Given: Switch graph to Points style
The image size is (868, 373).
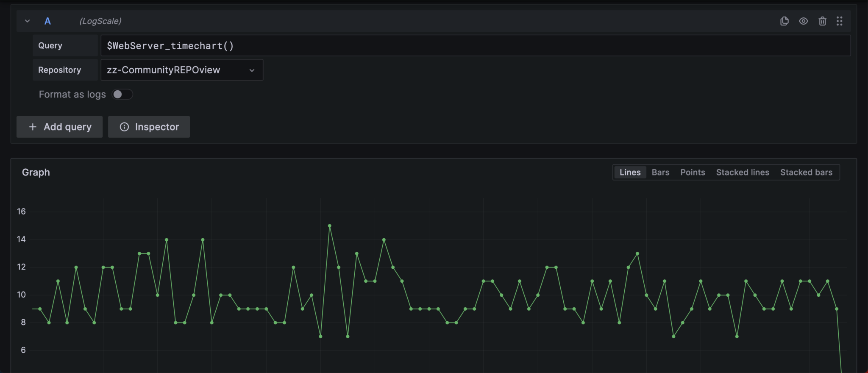Looking at the screenshot, I should (693, 173).
